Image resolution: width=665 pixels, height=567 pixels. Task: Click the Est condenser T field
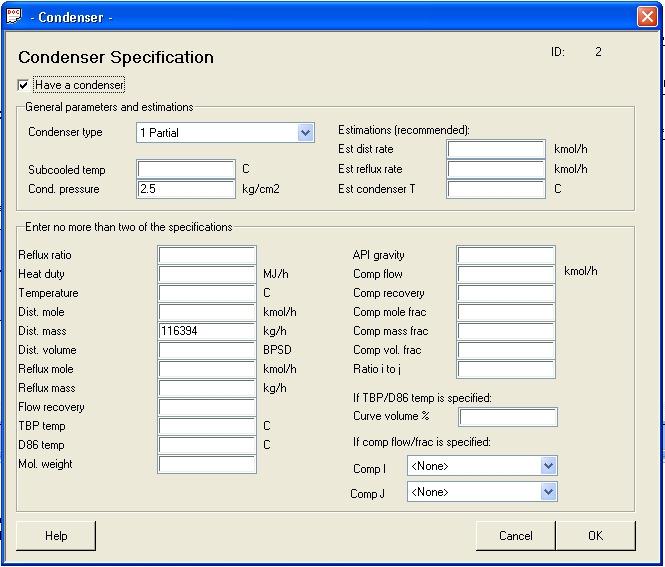point(496,189)
